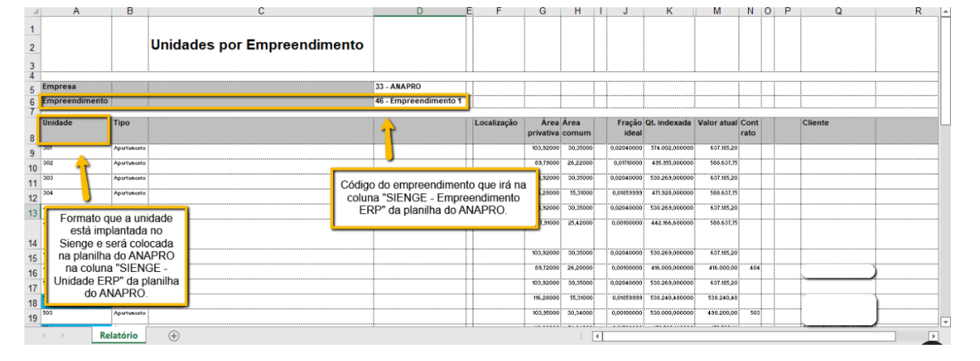The height and width of the screenshot is (361, 980).
Task: Click the 'Fração ideal' heading cell
Action: pos(625,131)
